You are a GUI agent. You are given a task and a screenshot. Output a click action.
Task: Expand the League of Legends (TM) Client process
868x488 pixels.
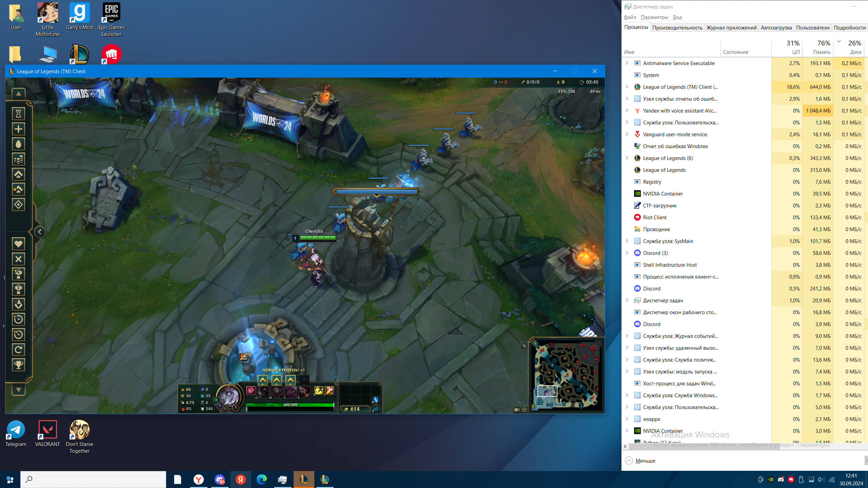click(627, 87)
